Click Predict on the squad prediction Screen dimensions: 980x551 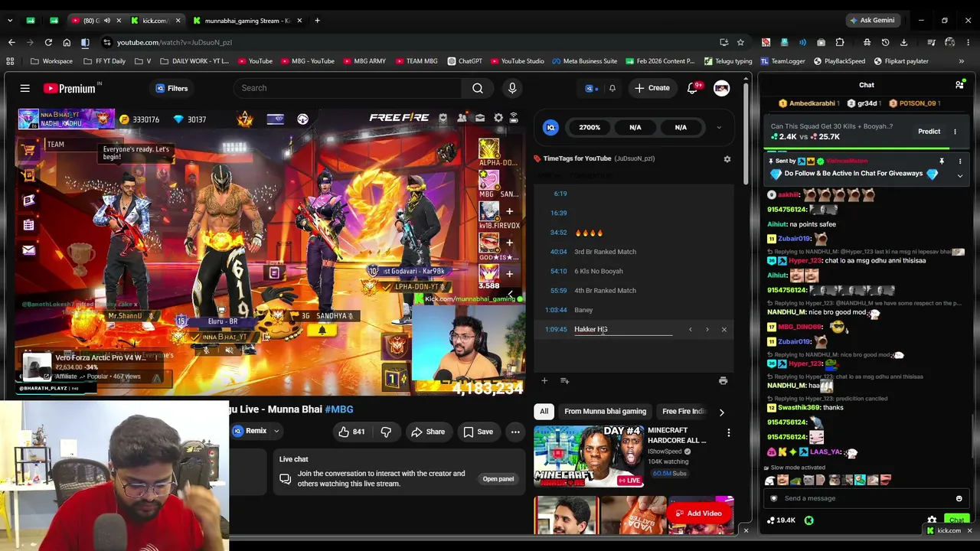point(929,132)
